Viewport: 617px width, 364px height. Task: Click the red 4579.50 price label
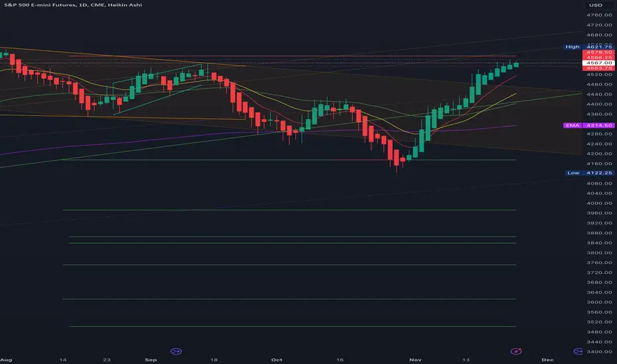tap(598, 52)
